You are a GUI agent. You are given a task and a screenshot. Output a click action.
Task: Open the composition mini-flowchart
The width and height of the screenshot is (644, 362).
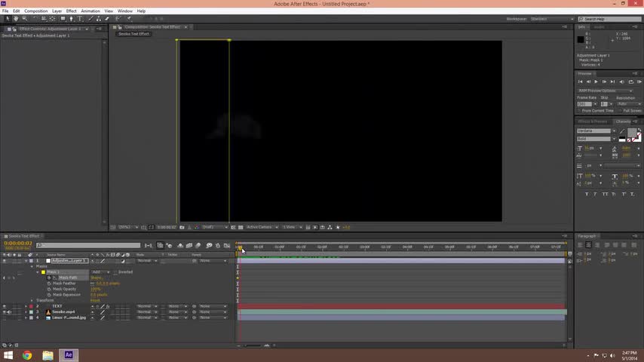click(x=149, y=245)
